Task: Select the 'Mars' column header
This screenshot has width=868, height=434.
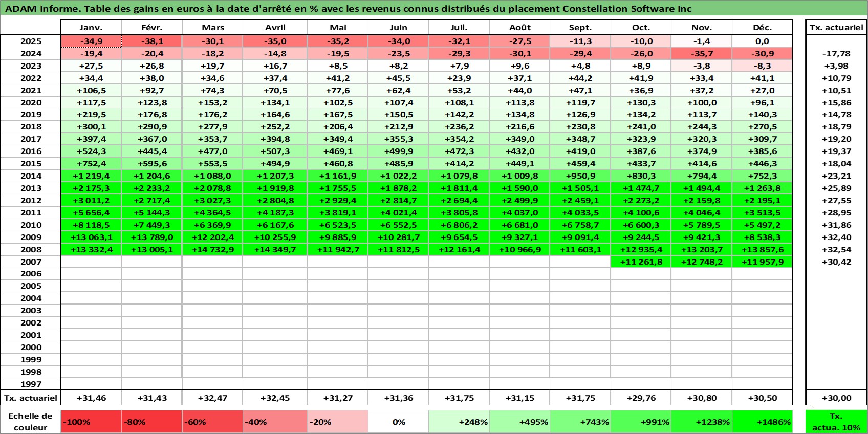Action: point(212,28)
